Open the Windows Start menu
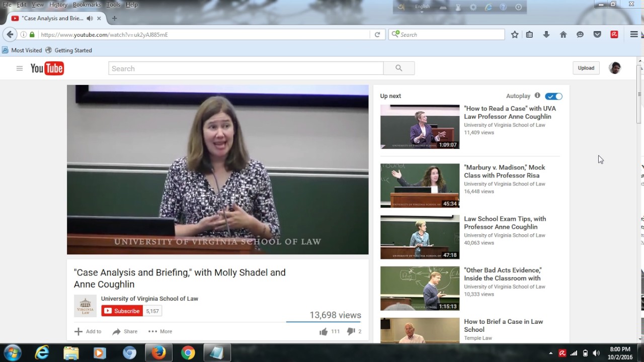 click(12, 353)
